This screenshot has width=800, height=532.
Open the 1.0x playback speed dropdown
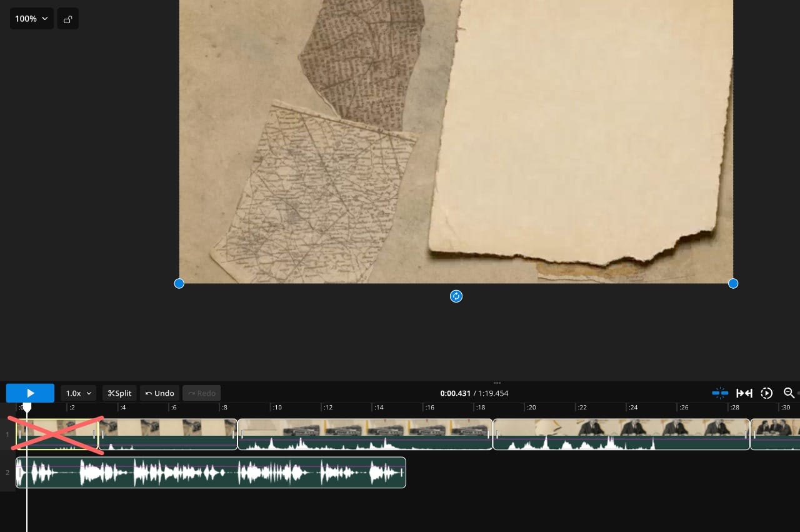79,393
